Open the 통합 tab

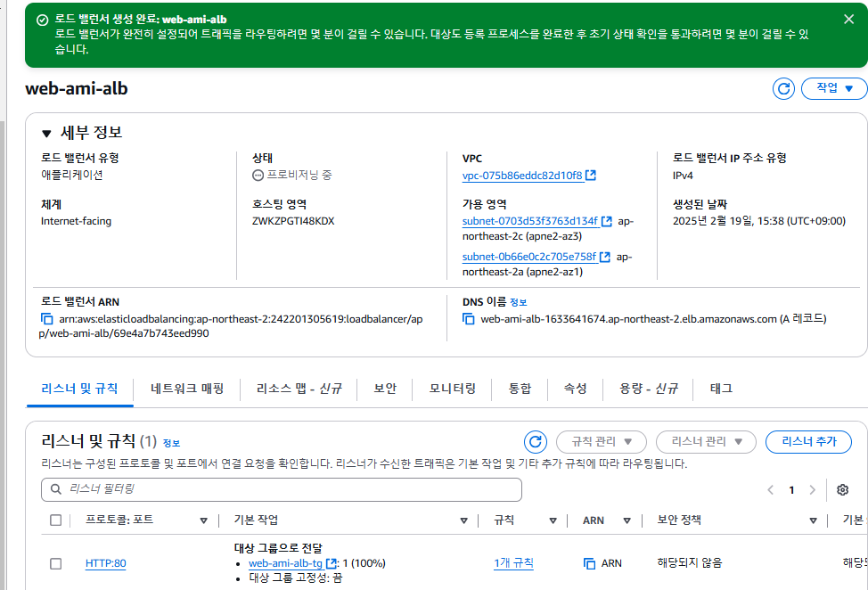tap(520, 389)
